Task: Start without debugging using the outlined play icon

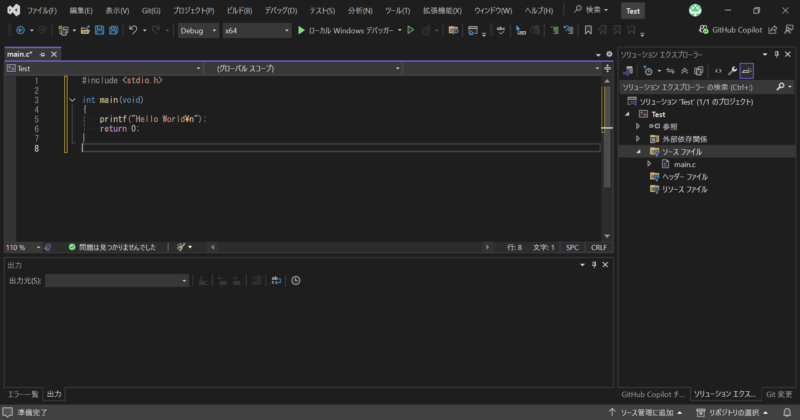Action: 410,31
